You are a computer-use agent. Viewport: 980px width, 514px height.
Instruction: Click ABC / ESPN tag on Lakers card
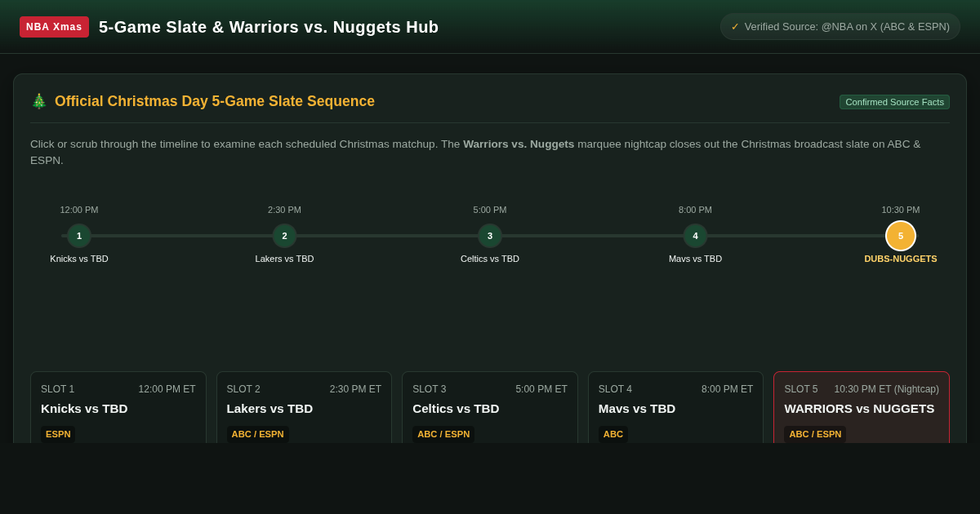257,434
